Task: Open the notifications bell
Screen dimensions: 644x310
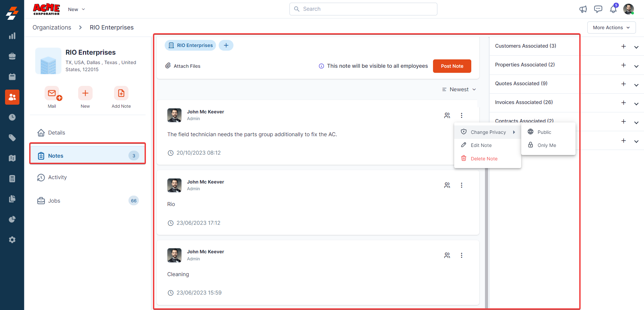Action: click(x=613, y=9)
